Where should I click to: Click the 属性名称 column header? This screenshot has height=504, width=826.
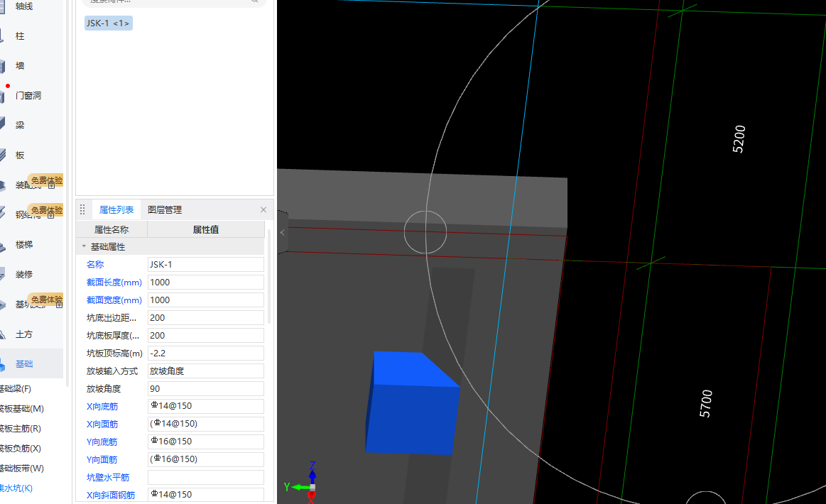pos(112,229)
